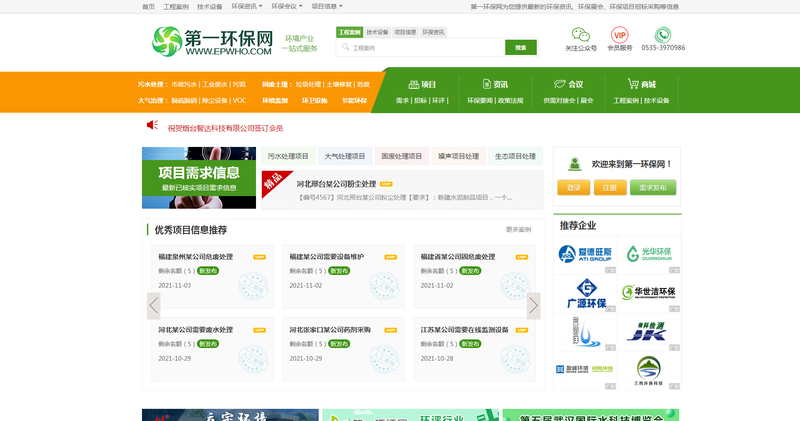Viewport: 800px width, 421px height.
Task: Click the green 搜索 button
Action: coord(521,47)
